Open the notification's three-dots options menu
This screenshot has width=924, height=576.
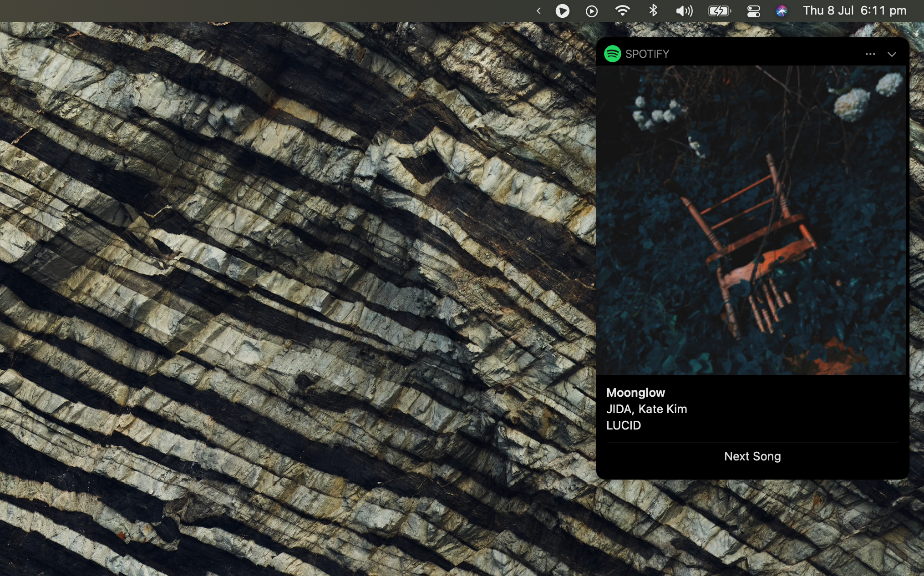click(870, 54)
